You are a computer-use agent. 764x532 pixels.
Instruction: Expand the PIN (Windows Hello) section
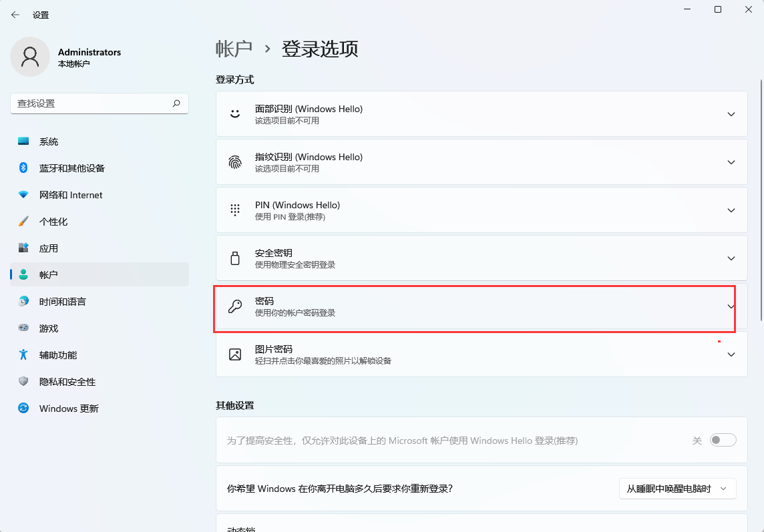(x=731, y=210)
